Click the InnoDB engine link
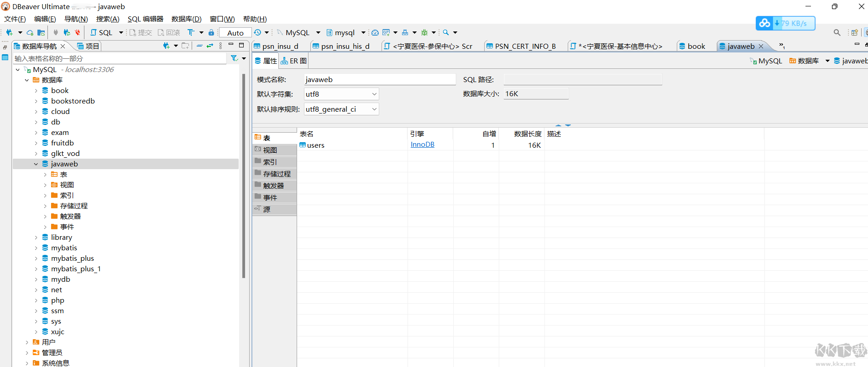Screen dimensions: 868x367 [423, 145]
